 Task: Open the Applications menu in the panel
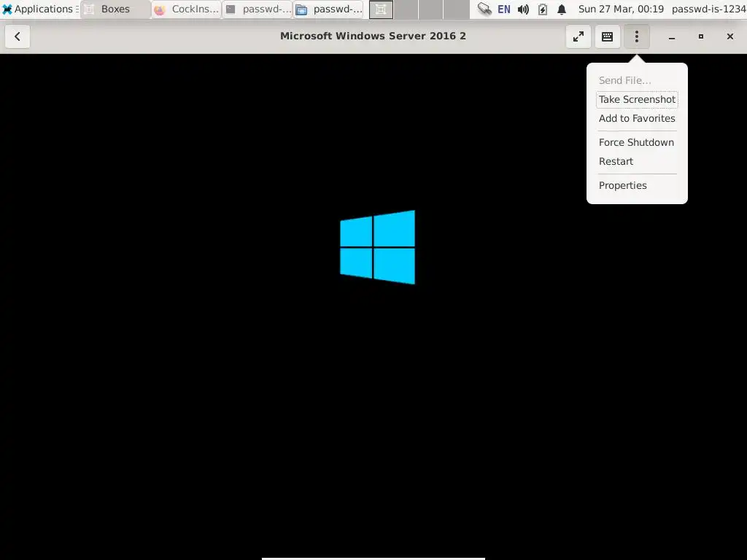coord(40,9)
